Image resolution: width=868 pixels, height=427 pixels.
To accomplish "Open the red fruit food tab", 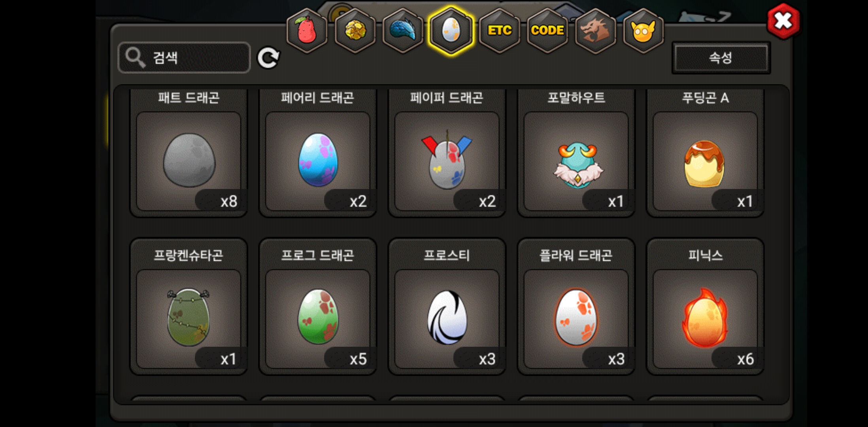I will point(307,30).
